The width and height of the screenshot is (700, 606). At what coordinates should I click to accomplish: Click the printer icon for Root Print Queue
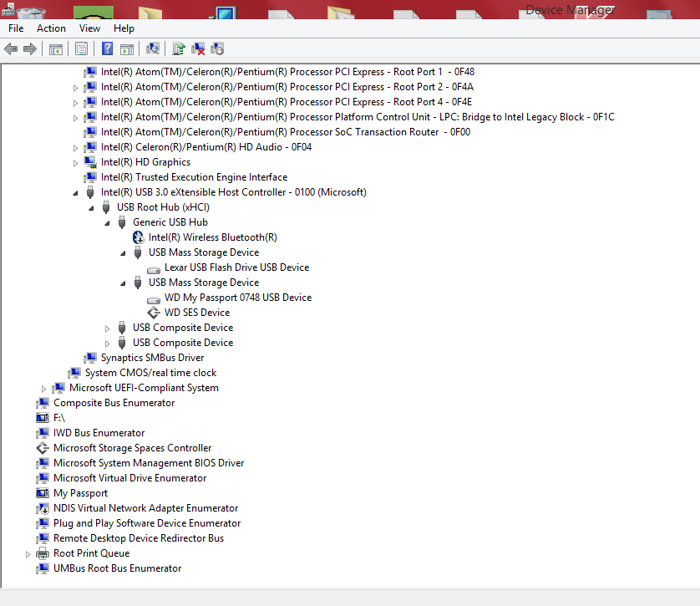[43, 553]
